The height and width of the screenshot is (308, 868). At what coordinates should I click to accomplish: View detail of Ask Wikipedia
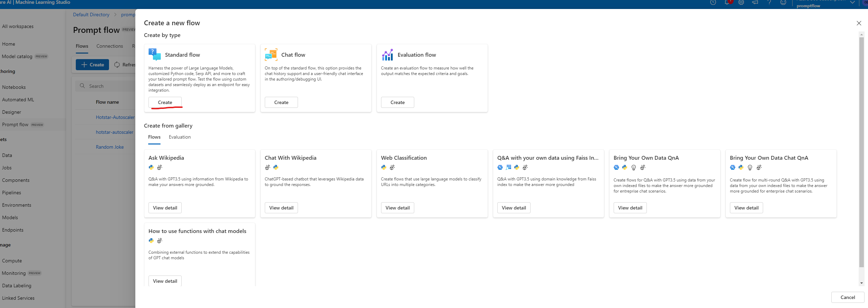point(165,208)
